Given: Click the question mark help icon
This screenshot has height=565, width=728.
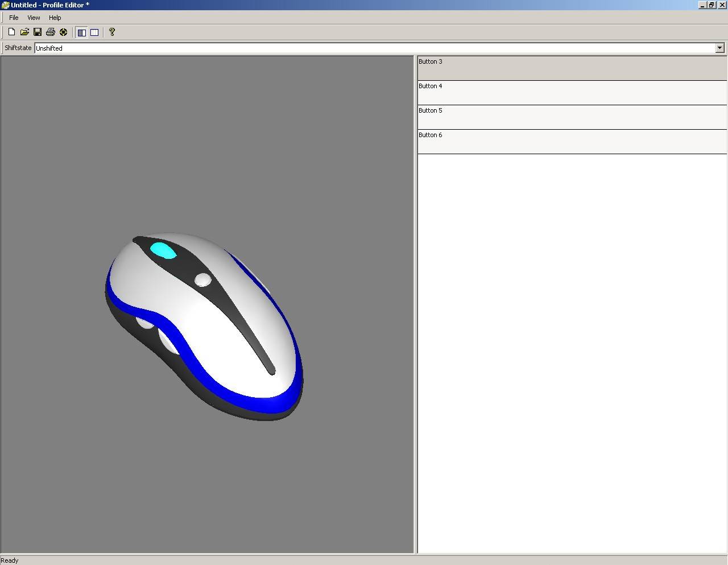Looking at the screenshot, I should click(x=112, y=32).
